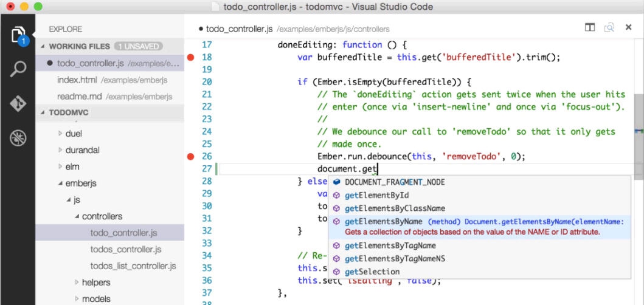Screen dimensions: 644x305
Task: Click the 1 UNSAVED badge
Action: coord(139,46)
